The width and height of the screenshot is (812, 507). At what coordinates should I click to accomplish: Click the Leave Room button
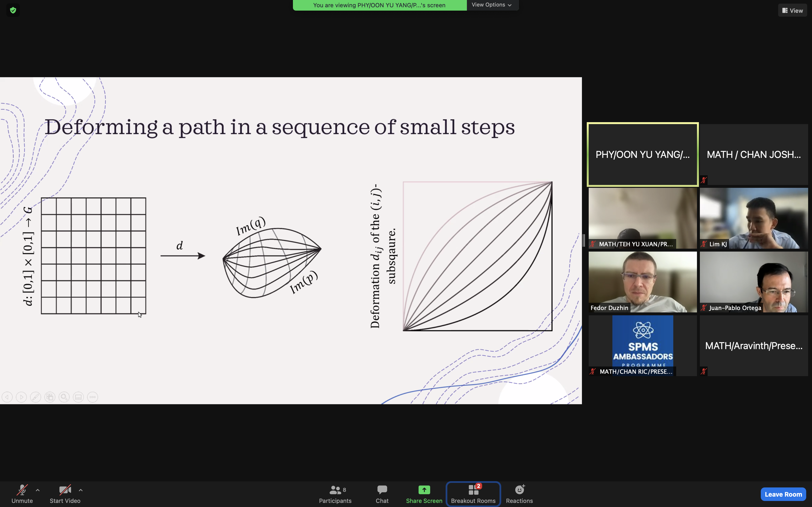tap(783, 494)
